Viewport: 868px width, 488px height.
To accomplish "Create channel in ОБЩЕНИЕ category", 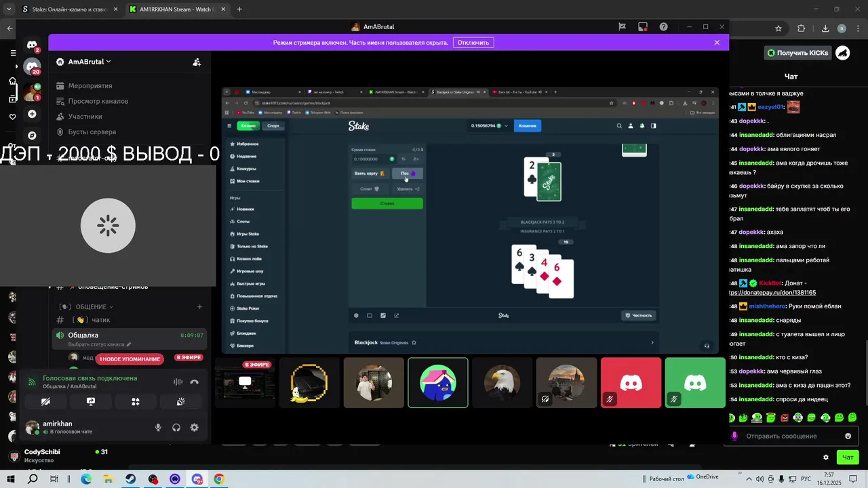I will tap(199, 306).
